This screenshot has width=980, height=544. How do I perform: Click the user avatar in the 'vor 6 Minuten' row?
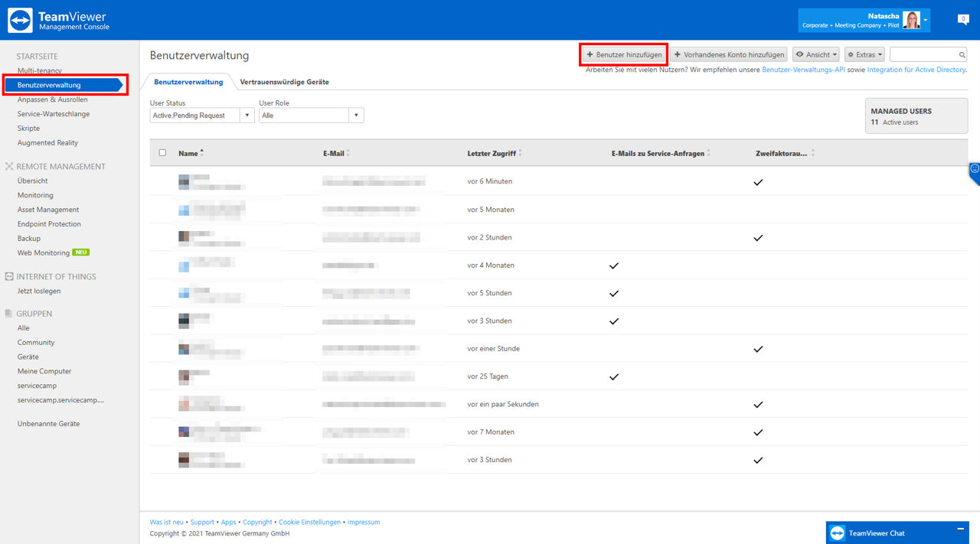click(x=184, y=181)
